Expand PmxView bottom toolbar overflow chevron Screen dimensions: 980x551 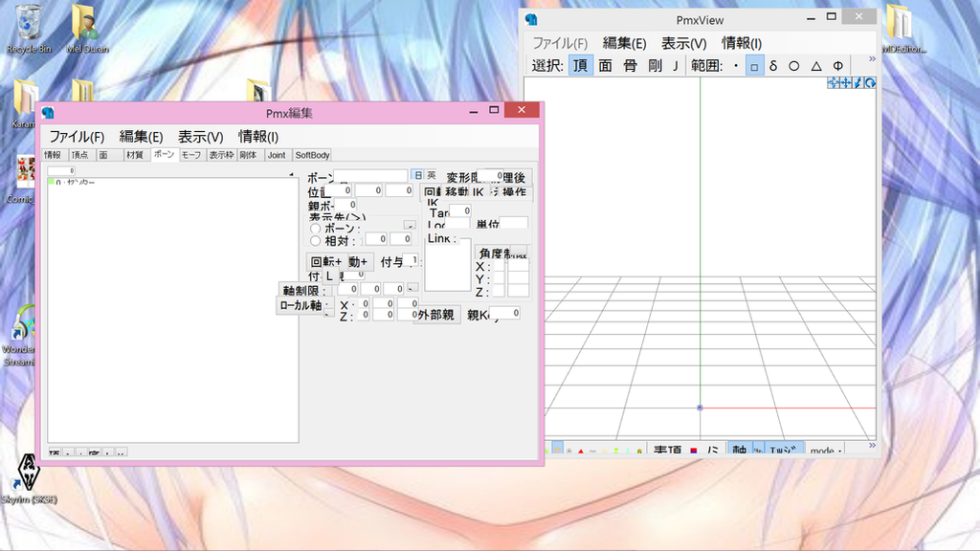(872, 446)
